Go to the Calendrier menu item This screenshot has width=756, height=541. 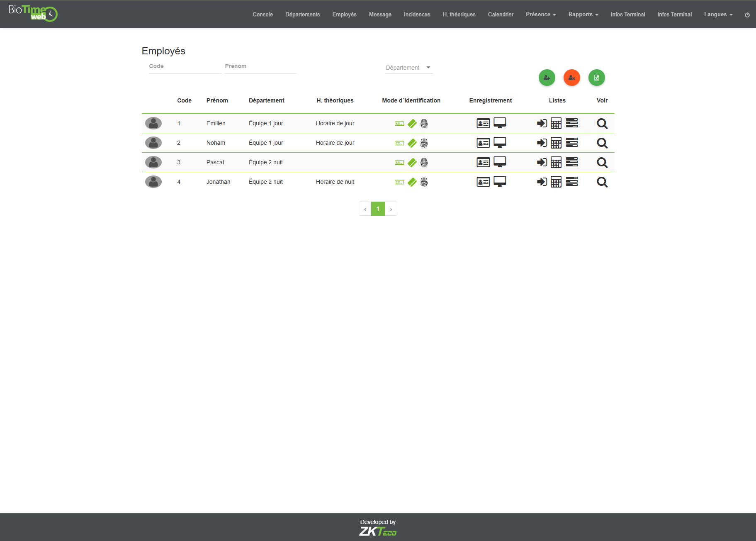tap(501, 14)
